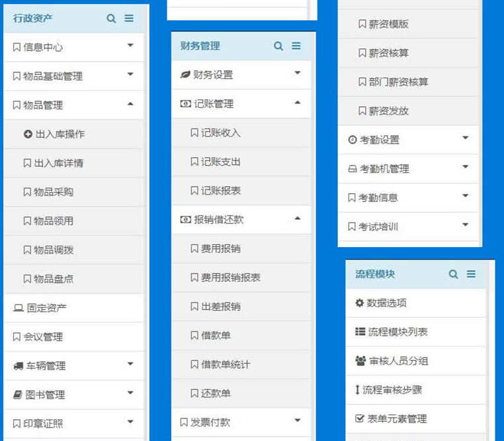504x441 pixels.
Task: Click the leaf icon beside 财务设置
Action: (185, 75)
